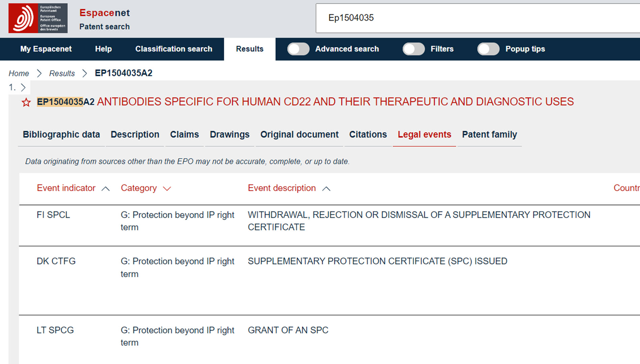Expand the Category column sort chevron
Image resolution: width=640 pixels, height=364 pixels.
[167, 189]
